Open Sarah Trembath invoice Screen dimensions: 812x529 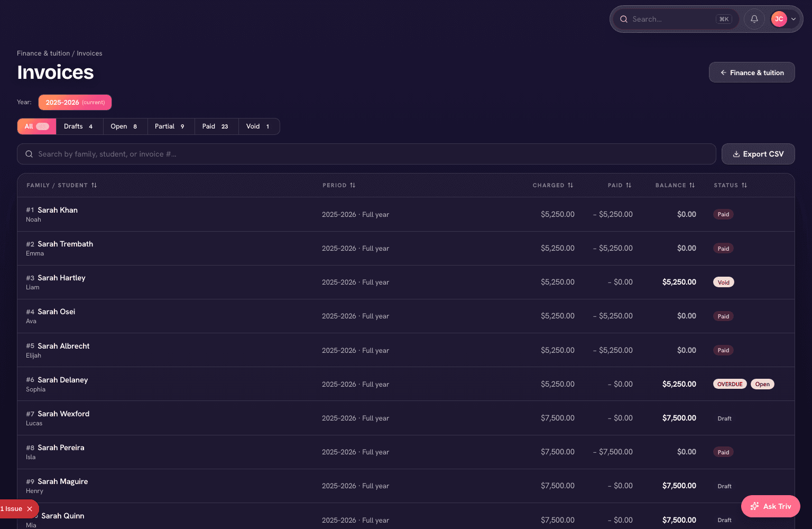click(x=406, y=248)
